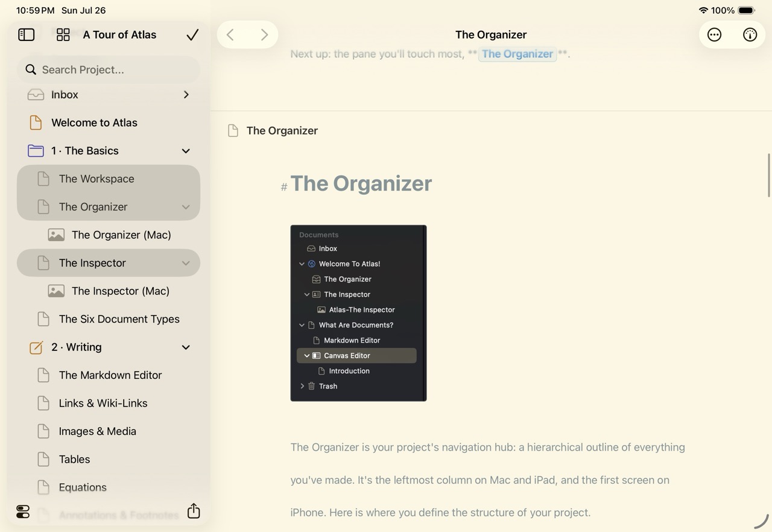Click The Organizer document header title
The width and height of the screenshot is (772, 532).
pyautogui.click(x=282, y=131)
